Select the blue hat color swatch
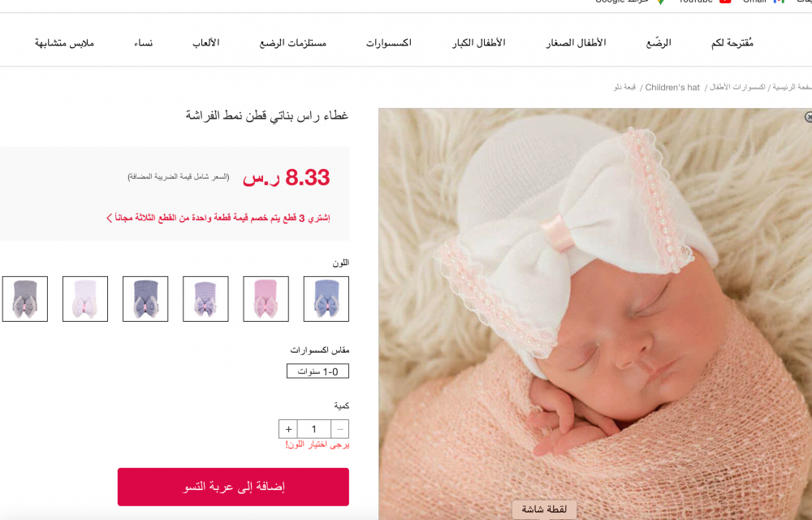Image resolution: width=812 pixels, height=520 pixels. tap(326, 299)
